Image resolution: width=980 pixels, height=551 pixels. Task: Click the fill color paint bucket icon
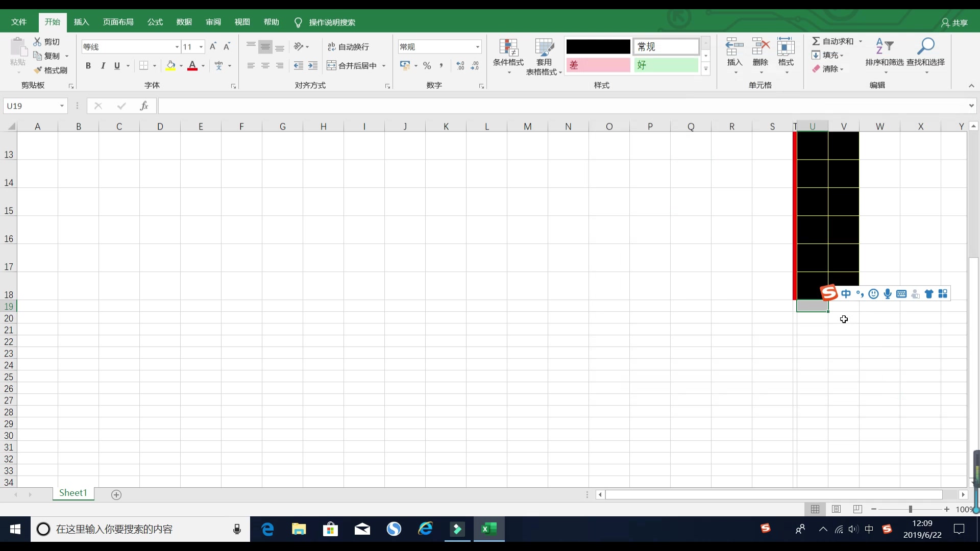(170, 66)
